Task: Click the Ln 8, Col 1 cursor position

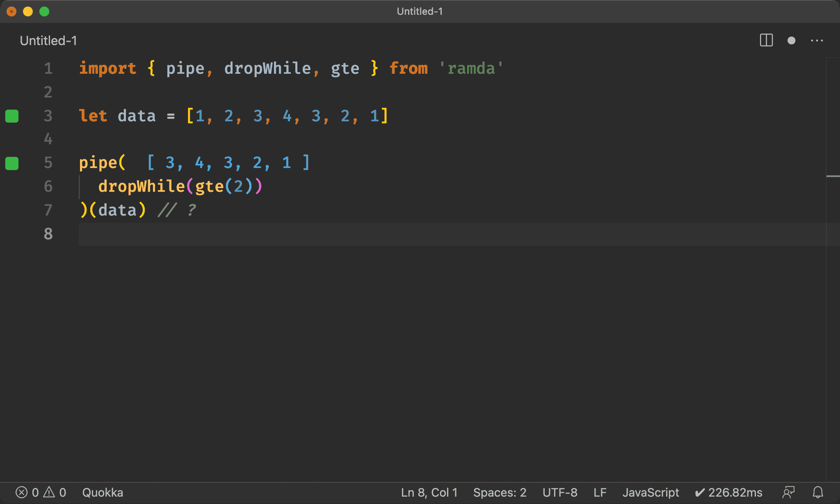Action: point(429,492)
